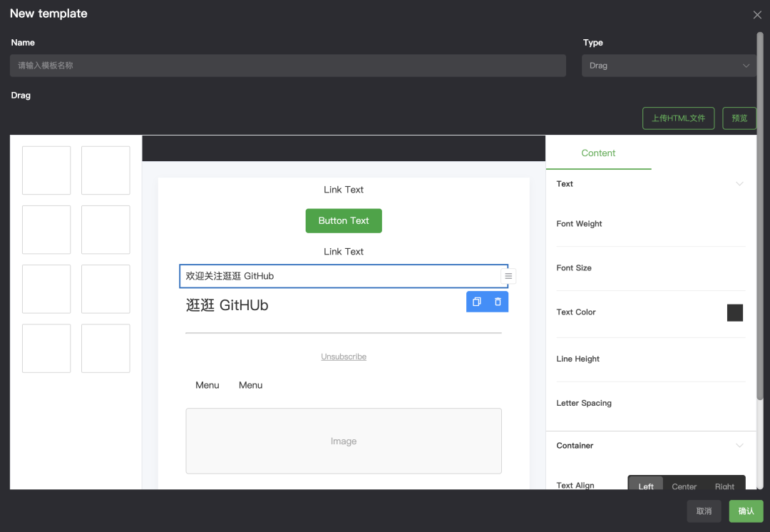This screenshot has height=532, width=770.
Task: Collapse the Text section in the Content panel
Action: point(739,183)
